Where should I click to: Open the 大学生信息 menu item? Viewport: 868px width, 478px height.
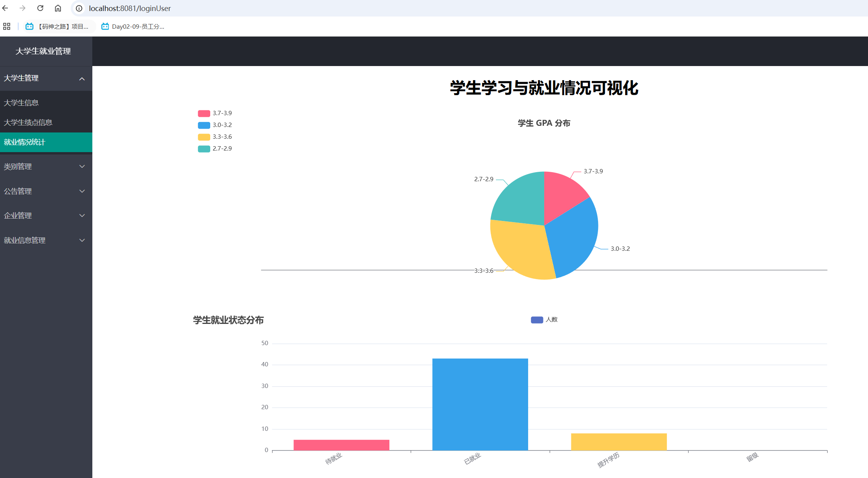pyautogui.click(x=21, y=103)
